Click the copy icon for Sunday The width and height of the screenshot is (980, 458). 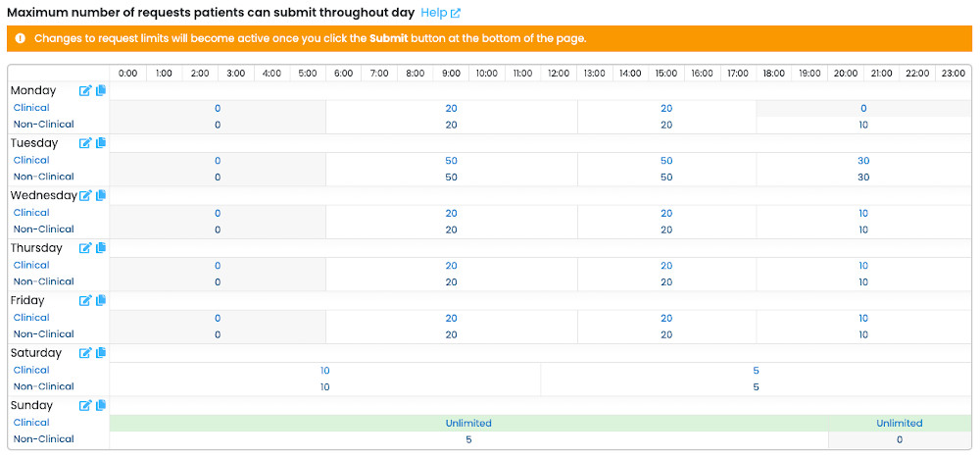coord(101,406)
